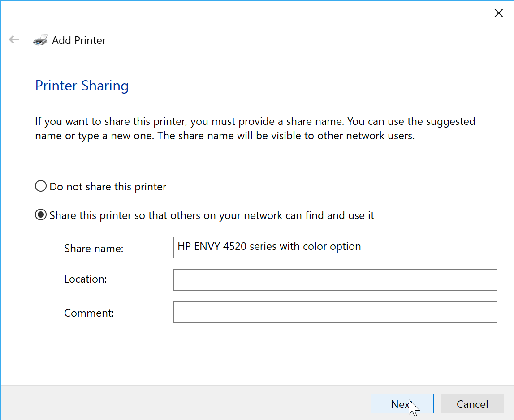Select the back navigation arrow

point(13,39)
